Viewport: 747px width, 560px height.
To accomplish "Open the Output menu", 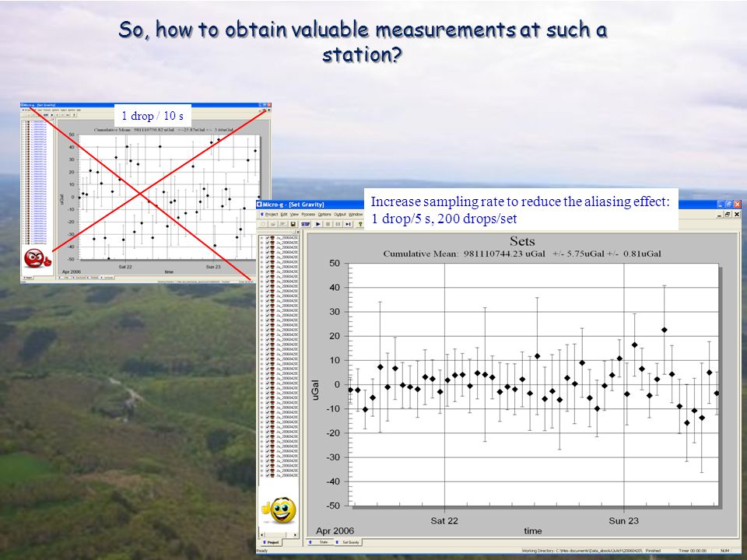I will pos(340,215).
